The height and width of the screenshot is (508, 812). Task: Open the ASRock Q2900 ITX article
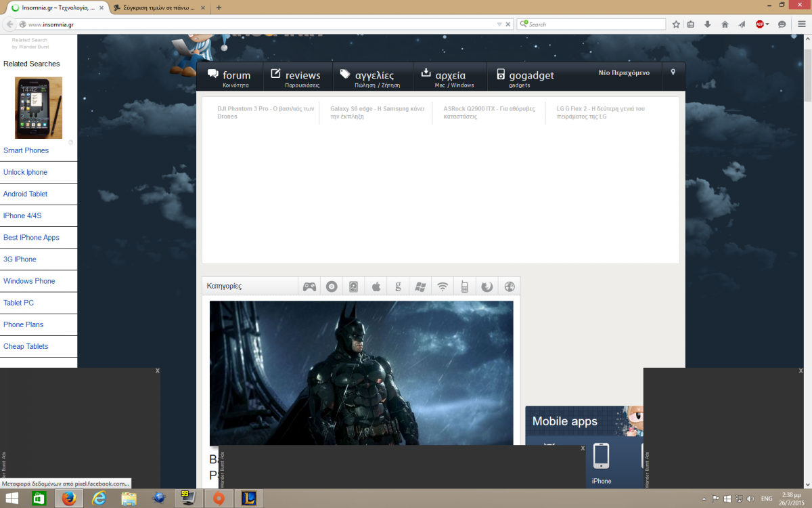pos(489,112)
